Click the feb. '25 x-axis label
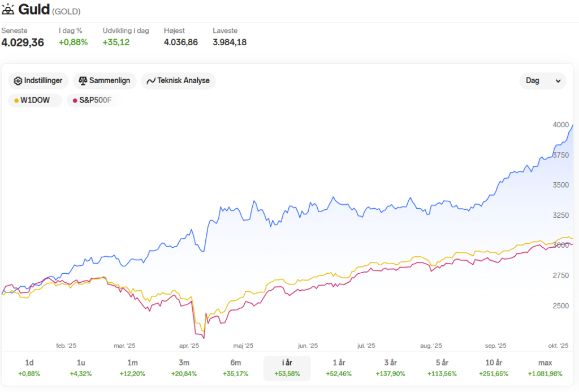 [x=66, y=346]
